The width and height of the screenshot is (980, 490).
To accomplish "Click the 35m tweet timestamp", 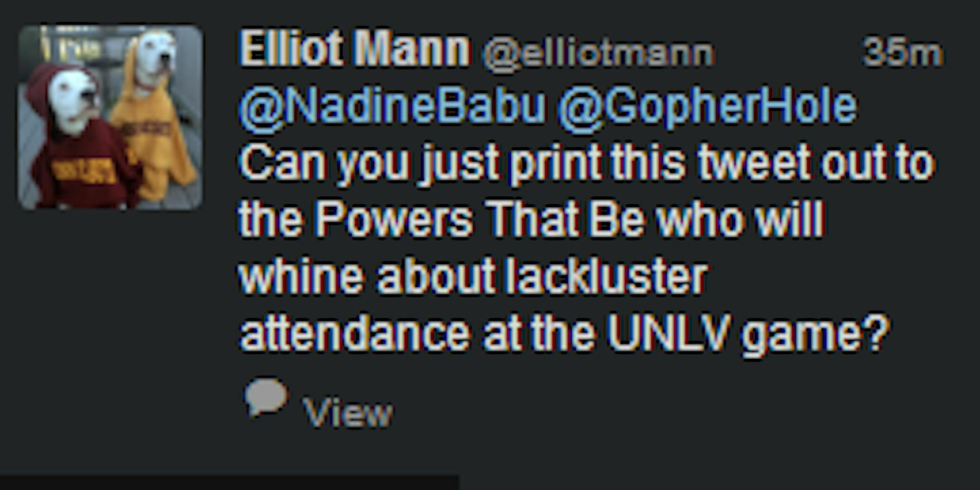I will coord(902,53).
